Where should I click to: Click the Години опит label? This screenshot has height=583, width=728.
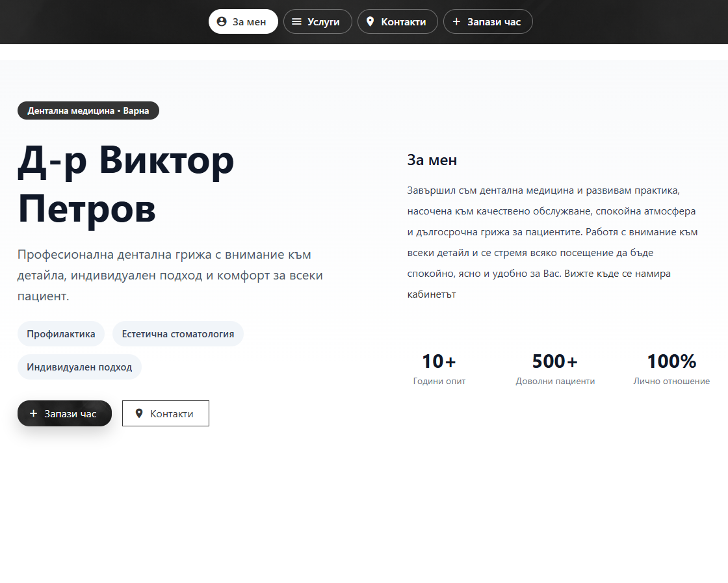click(439, 381)
